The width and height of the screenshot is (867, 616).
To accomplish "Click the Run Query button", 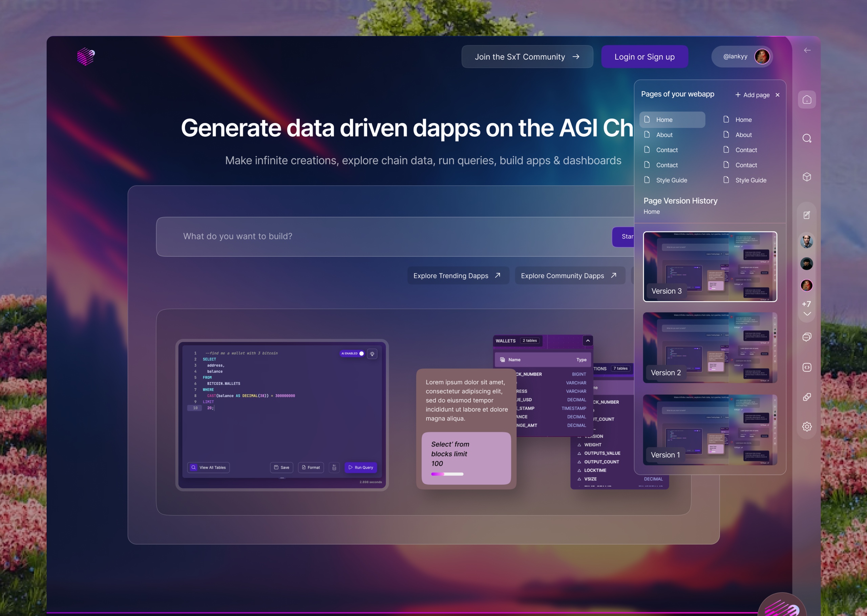I will coord(360,467).
